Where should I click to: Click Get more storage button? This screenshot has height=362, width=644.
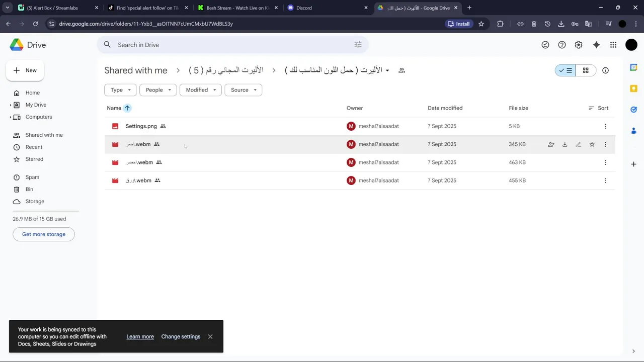(44, 234)
